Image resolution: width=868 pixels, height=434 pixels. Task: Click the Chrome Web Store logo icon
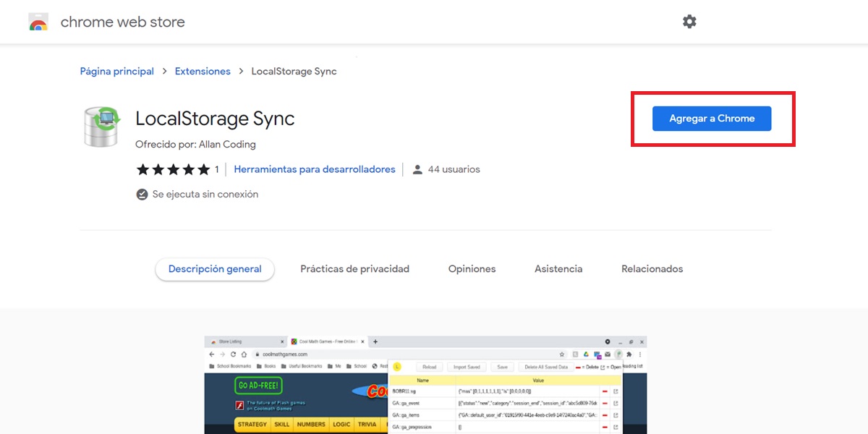point(38,22)
